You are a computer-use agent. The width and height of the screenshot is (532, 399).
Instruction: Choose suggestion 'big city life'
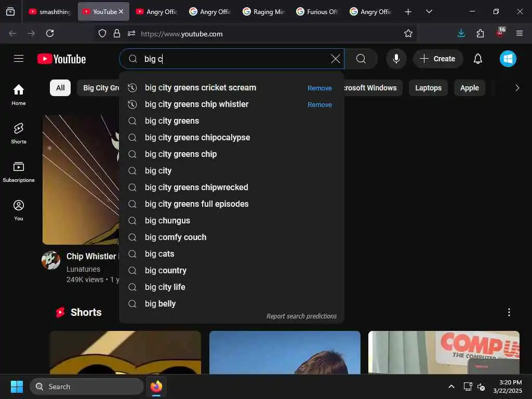232,287
